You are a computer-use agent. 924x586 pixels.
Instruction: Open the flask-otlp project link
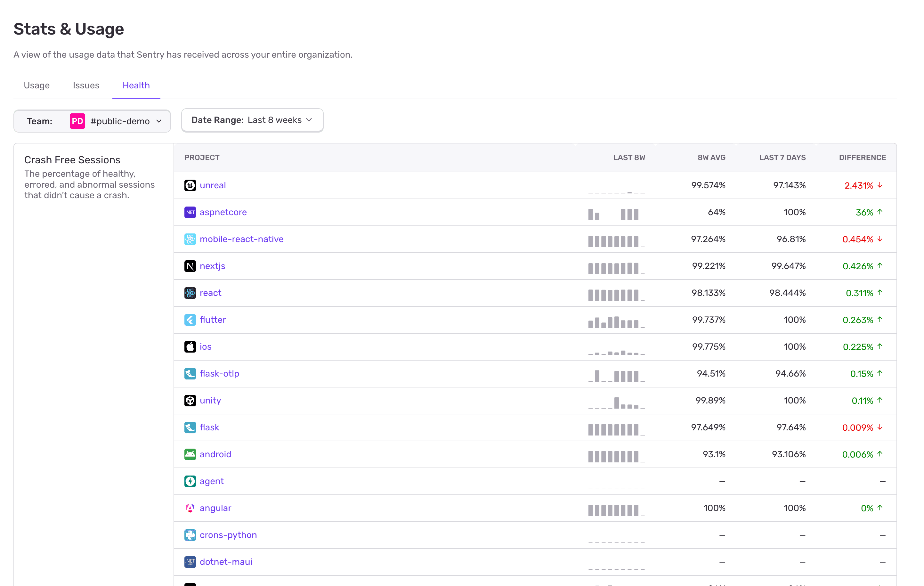tap(220, 373)
